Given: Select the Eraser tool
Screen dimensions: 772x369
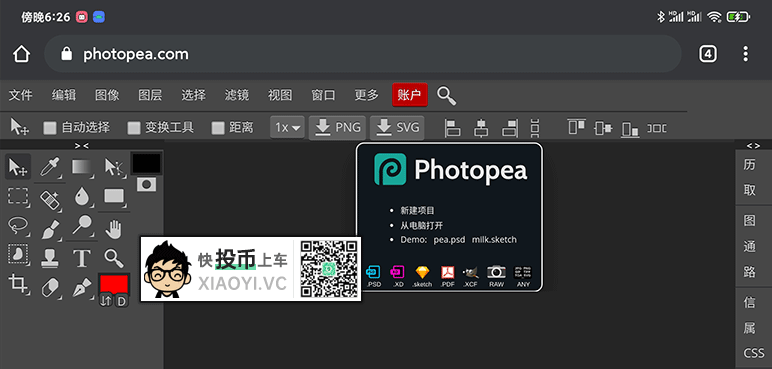Looking at the screenshot, I should (x=50, y=287).
